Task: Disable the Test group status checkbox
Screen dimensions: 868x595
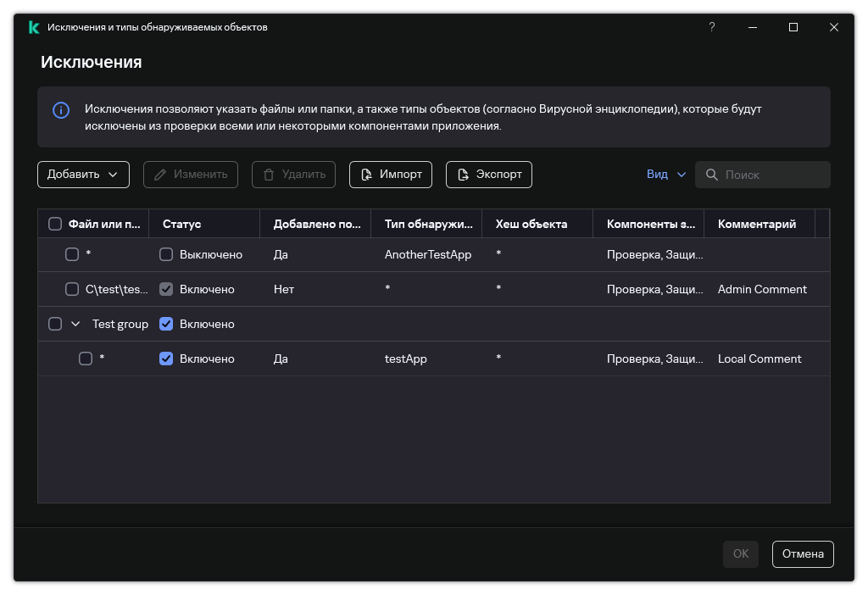Action: coord(166,324)
